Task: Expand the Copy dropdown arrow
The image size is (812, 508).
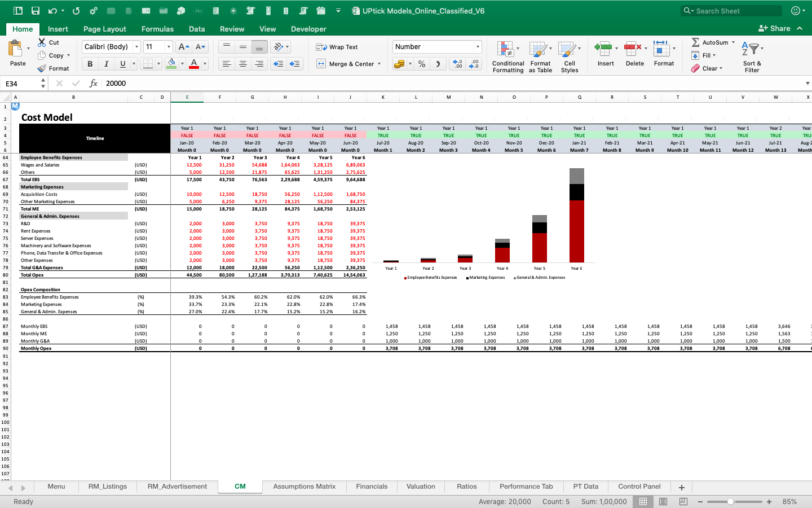Action: point(68,55)
